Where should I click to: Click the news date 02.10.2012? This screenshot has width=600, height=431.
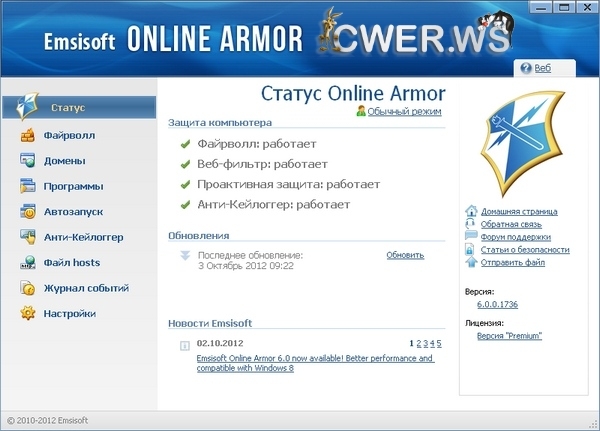[x=220, y=343]
